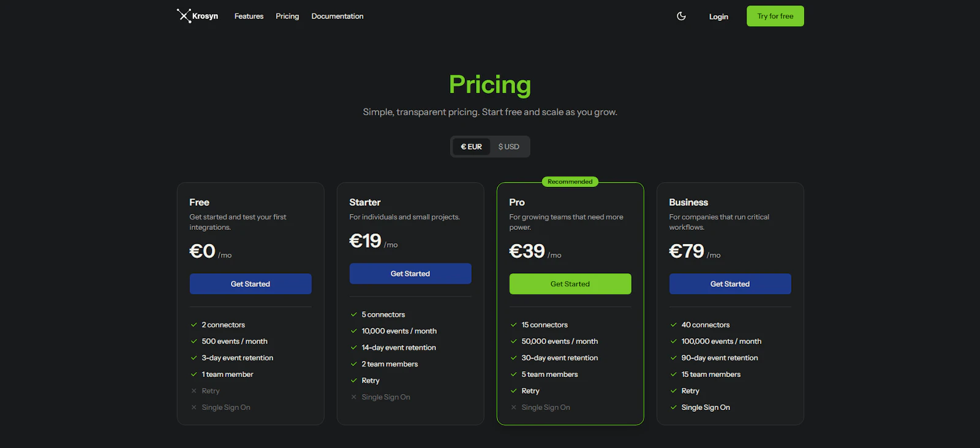This screenshot has height=448, width=980.
Task: Click X icon beside Pro Single Sign On
Action: [x=514, y=408]
